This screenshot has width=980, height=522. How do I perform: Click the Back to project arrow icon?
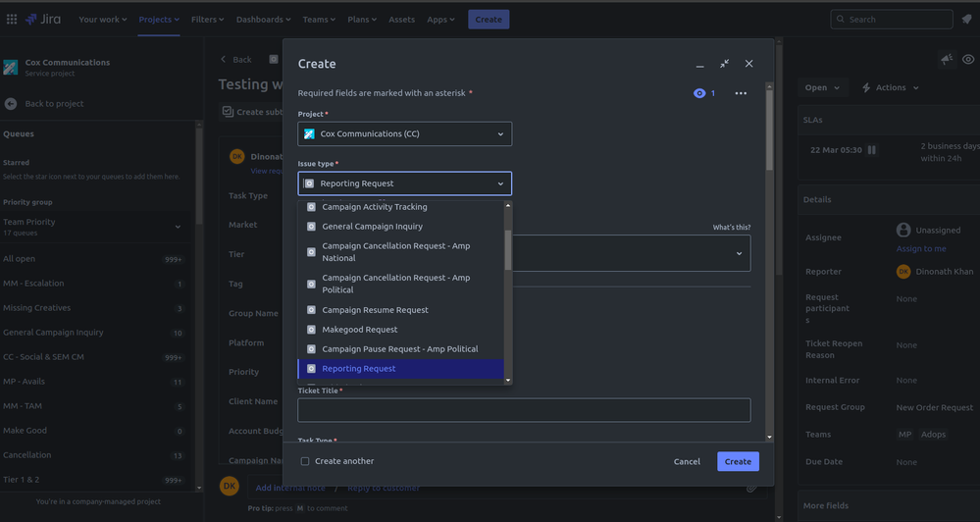point(11,104)
